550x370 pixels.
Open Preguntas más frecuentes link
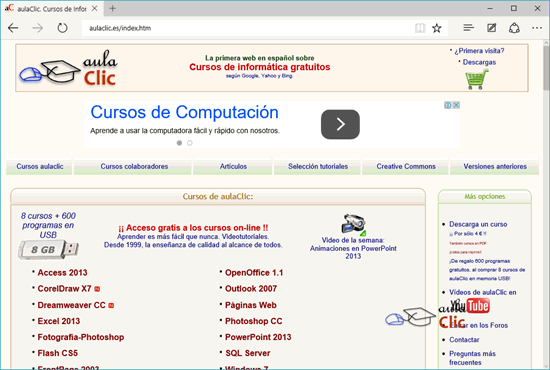[x=472, y=358]
